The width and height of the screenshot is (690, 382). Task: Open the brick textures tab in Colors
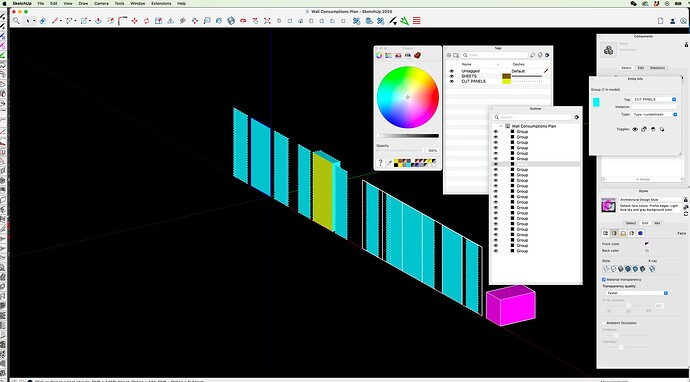(x=418, y=55)
